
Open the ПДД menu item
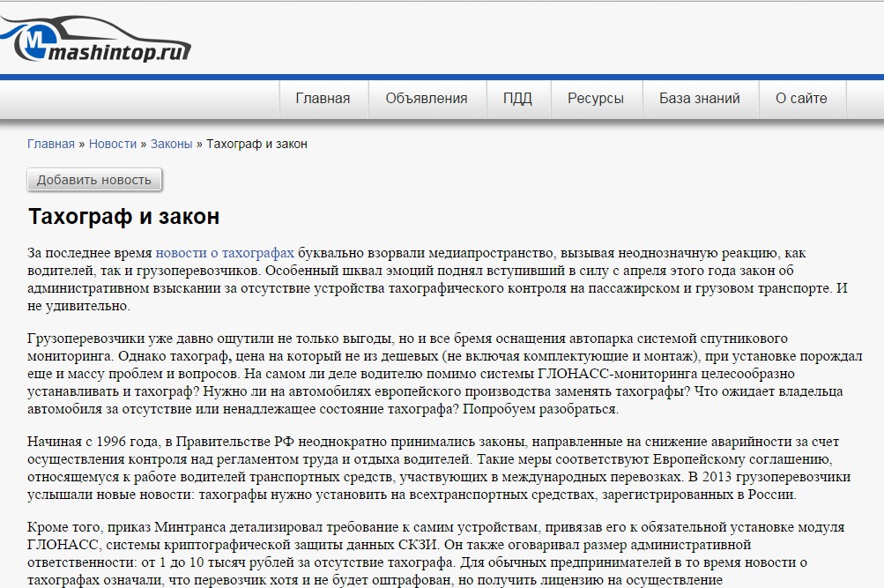tap(517, 99)
